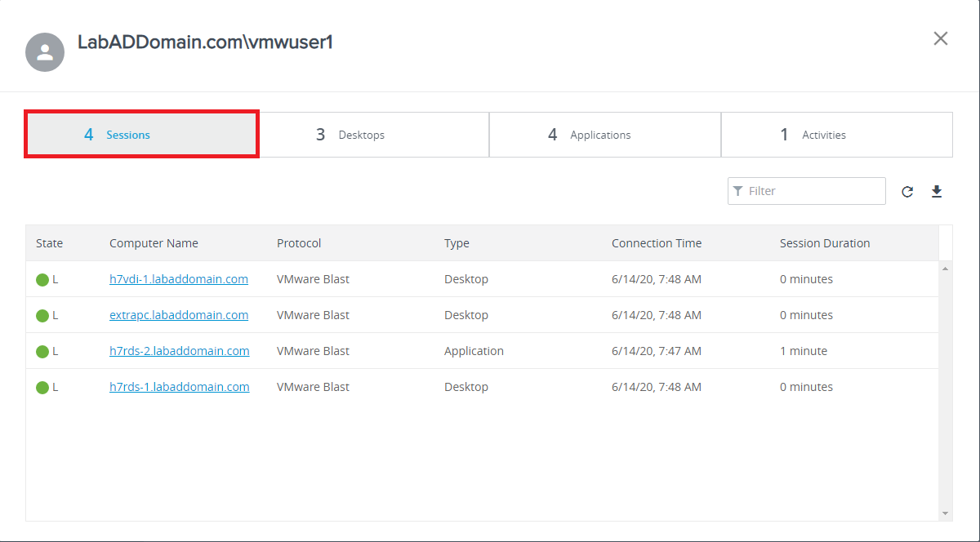
Task: Click the table scrollbar down arrow
Action: coord(946,513)
